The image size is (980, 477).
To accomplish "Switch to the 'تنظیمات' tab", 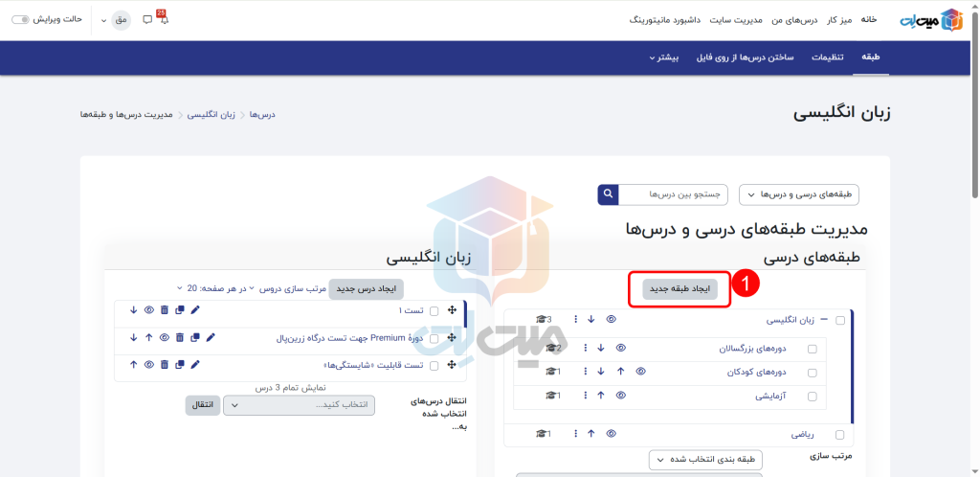I will point(828,57).
